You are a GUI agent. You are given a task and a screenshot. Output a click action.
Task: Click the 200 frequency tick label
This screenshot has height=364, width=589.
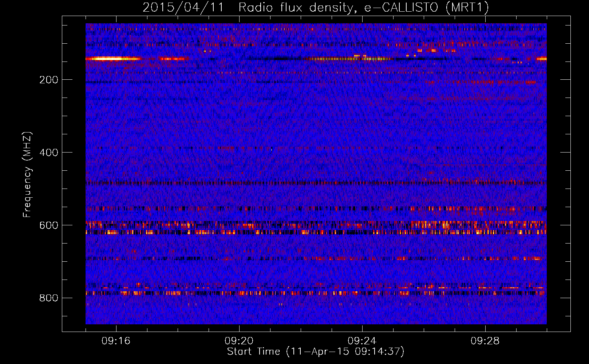[49, 80]
